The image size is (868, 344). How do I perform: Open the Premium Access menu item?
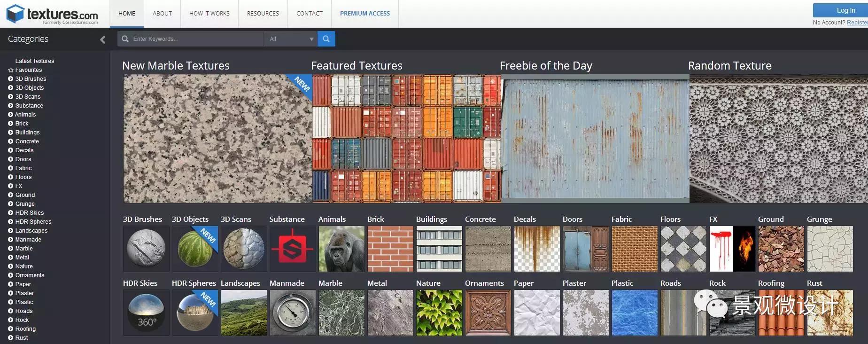364,14
